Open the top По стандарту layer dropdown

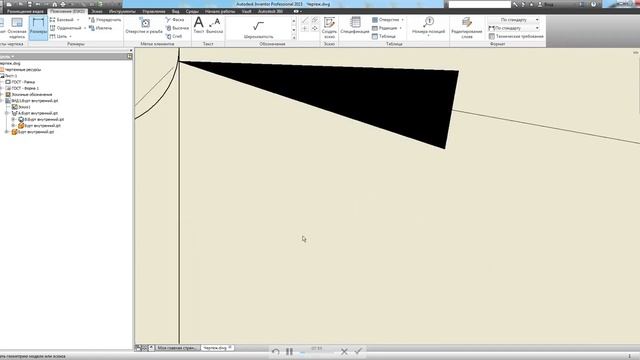pos(537,20)
